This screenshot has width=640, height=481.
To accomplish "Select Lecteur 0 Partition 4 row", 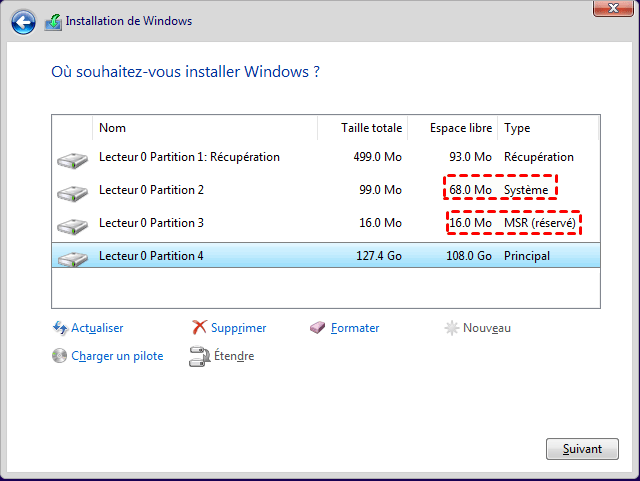I will tap(326, 256).
